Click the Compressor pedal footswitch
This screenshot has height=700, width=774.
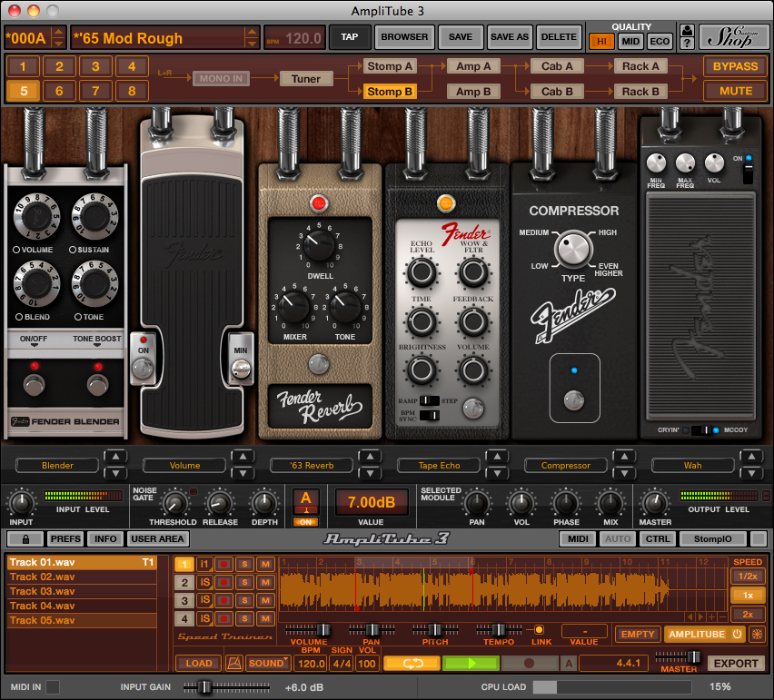tap(573, 399)
